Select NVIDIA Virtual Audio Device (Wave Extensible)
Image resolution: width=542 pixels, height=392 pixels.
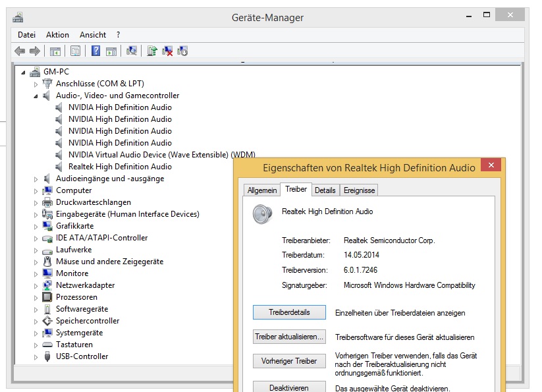(x=162, y=155)
